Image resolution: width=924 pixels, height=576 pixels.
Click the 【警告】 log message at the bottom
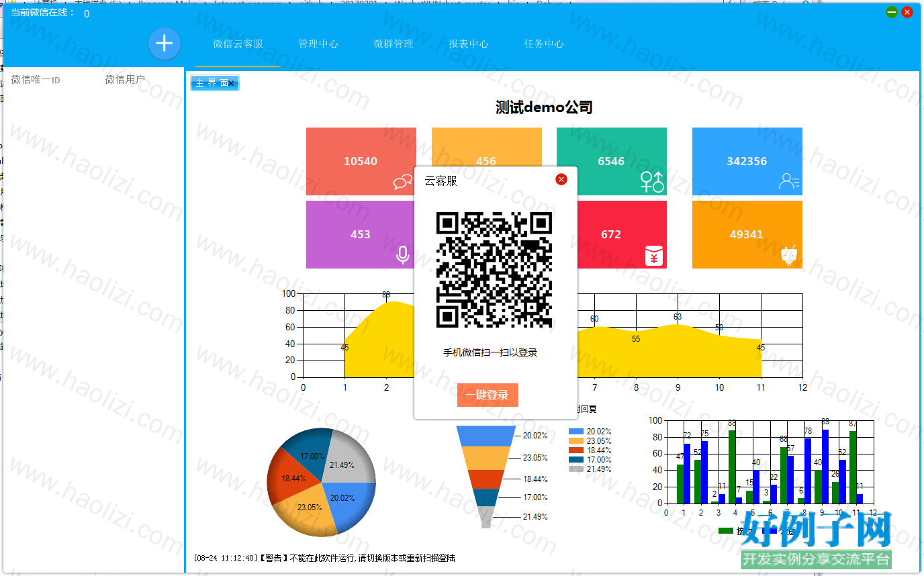(x=324, y=558)
